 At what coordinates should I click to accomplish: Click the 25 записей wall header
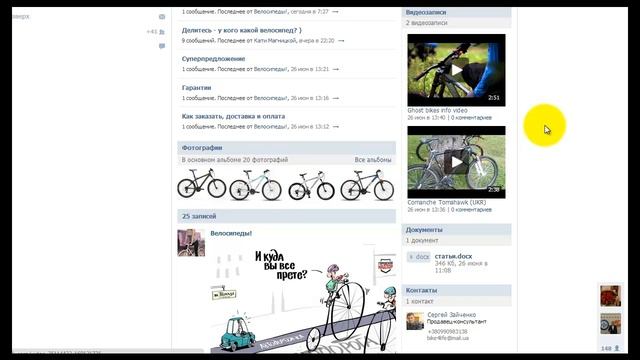(x=287, y=216)
